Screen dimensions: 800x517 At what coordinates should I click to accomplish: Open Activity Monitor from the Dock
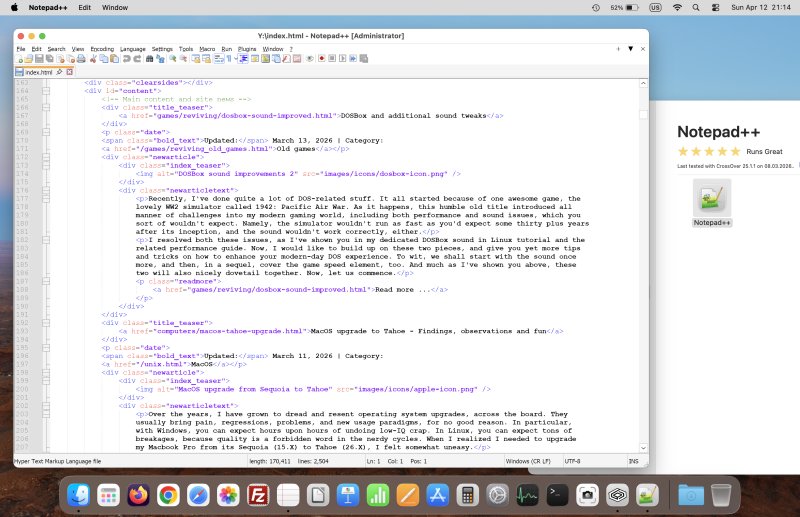coord(527,495)
